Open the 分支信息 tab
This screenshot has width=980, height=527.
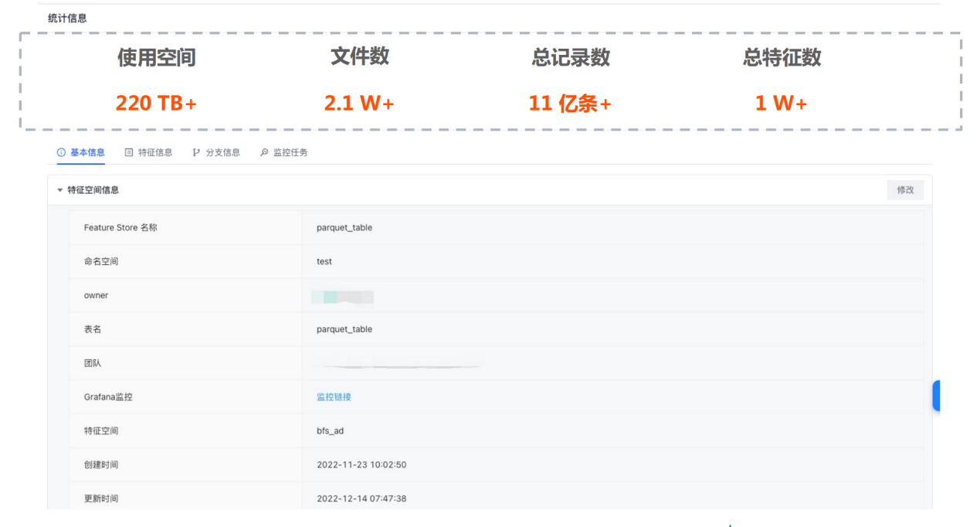(x=223, y=153)
